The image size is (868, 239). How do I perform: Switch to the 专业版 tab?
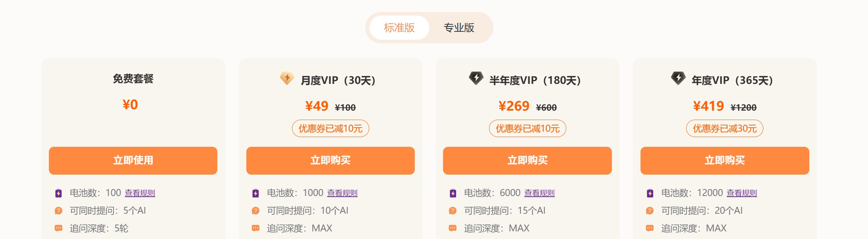(459, 28)
